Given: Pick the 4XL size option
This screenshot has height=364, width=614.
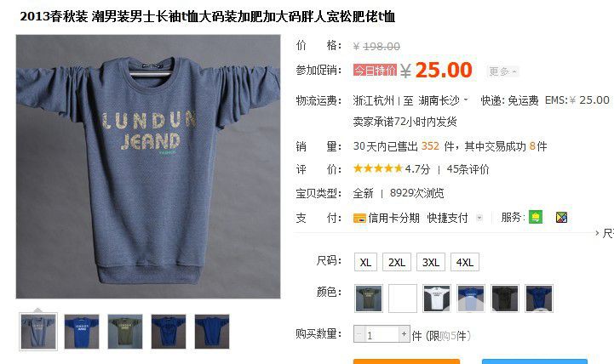Looking at the screenshot, I should point(465,262).
